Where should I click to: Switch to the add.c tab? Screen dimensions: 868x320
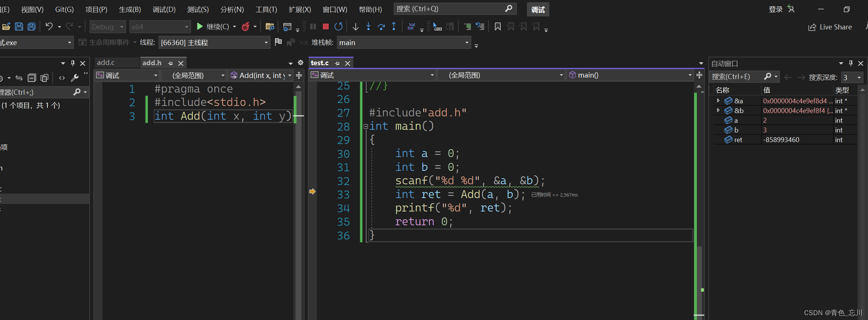106,63
